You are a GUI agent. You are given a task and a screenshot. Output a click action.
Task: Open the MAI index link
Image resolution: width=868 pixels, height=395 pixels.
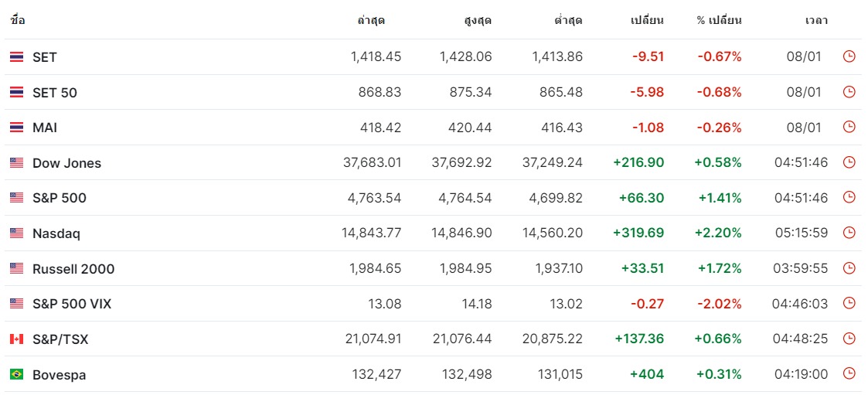(x=45, y=128)
